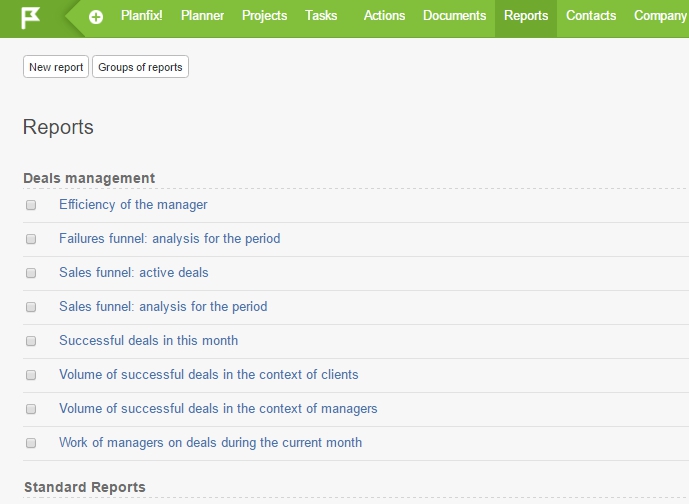This screenshot has width=689, height=504.
Task: Click the Actions menu item
Action: pos(384,16)
